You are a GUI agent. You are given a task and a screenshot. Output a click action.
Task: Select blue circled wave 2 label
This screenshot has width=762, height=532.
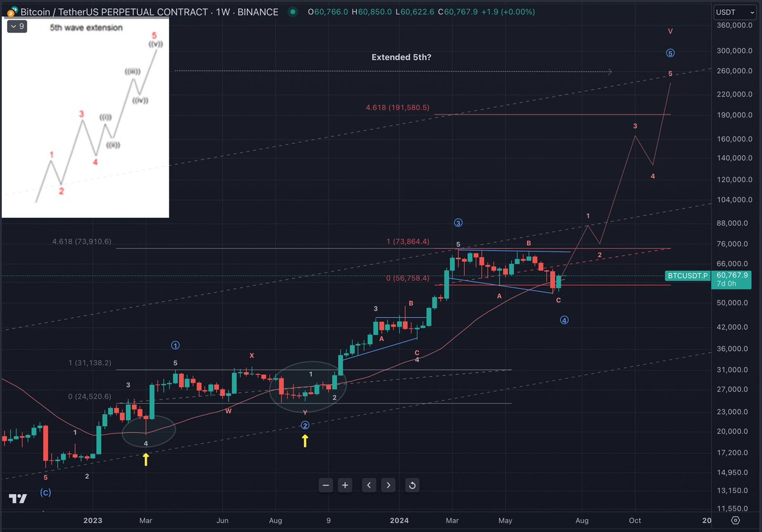(305, 425)
